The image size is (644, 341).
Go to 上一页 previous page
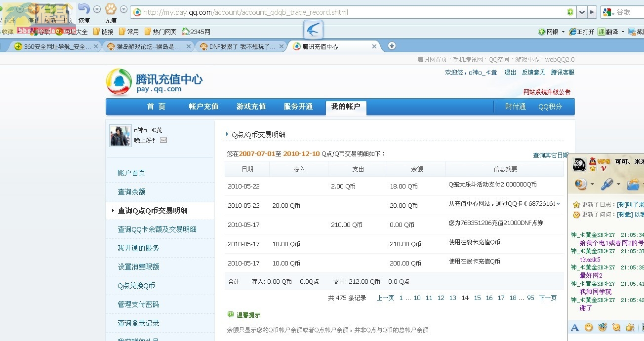click(385, 298)
